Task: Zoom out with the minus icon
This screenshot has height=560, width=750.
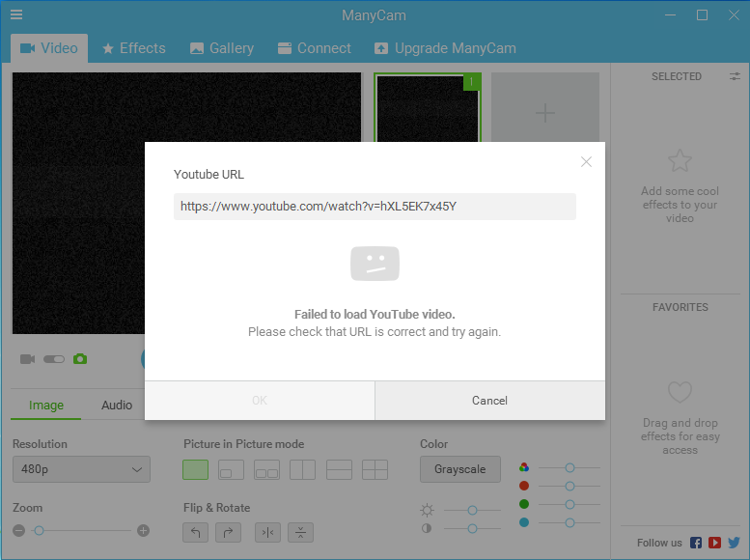Action: pyautogui.click(x=18, y=530)
